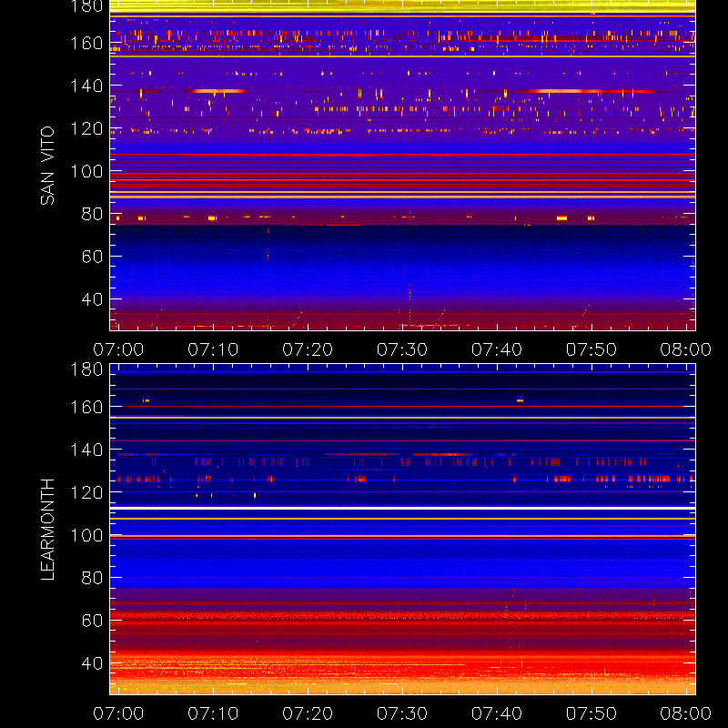The height and width of the screenshot is (728, 728).
Task: Choose Learmonth plot's 07:00 time label
Action: [x=118, y=713]
